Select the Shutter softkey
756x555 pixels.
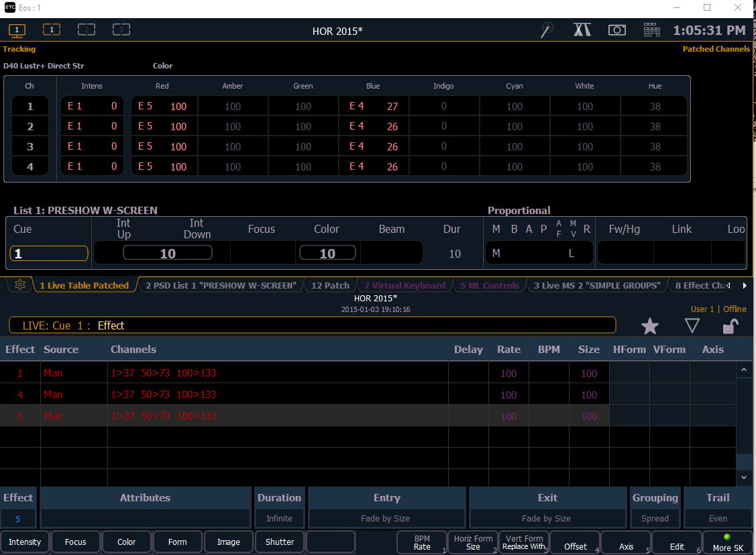click(280, 542)
